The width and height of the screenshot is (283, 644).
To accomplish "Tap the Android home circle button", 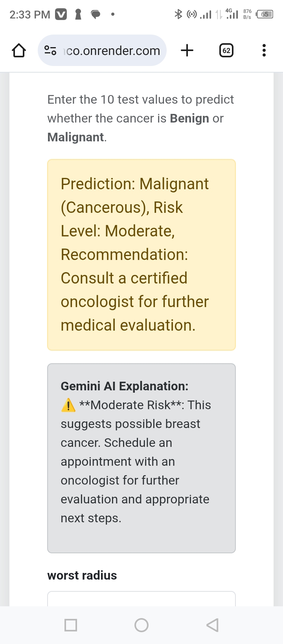I will (x=141, y=625).
